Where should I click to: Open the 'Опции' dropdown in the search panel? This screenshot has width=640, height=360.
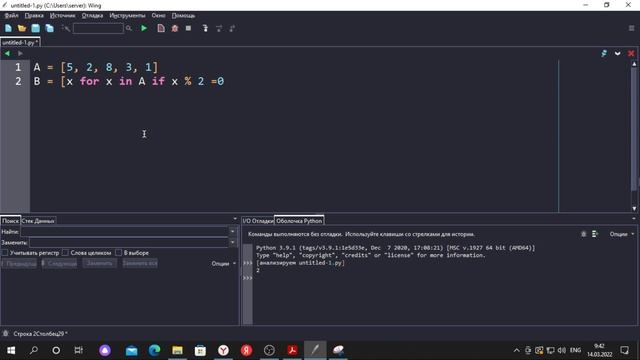223,263
